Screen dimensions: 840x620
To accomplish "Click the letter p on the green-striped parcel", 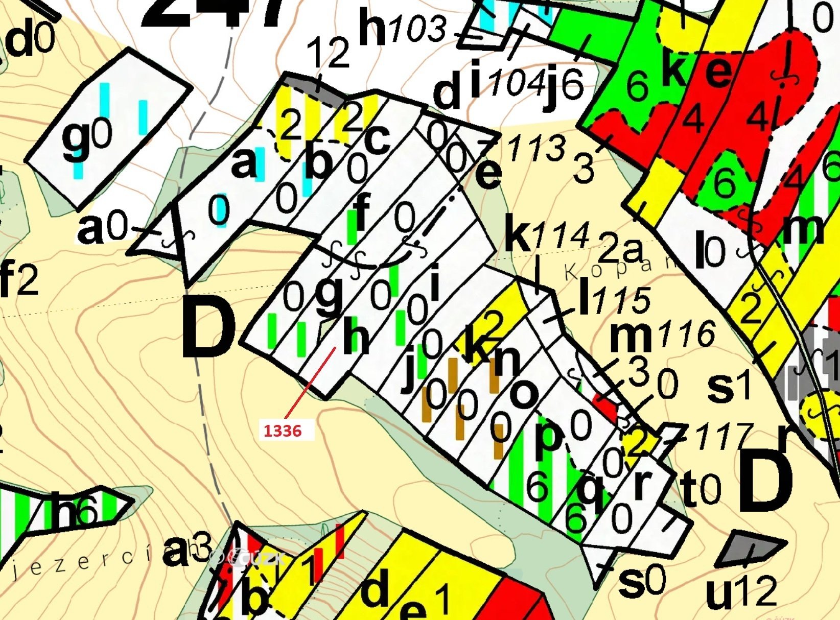I will pos(548,435).
